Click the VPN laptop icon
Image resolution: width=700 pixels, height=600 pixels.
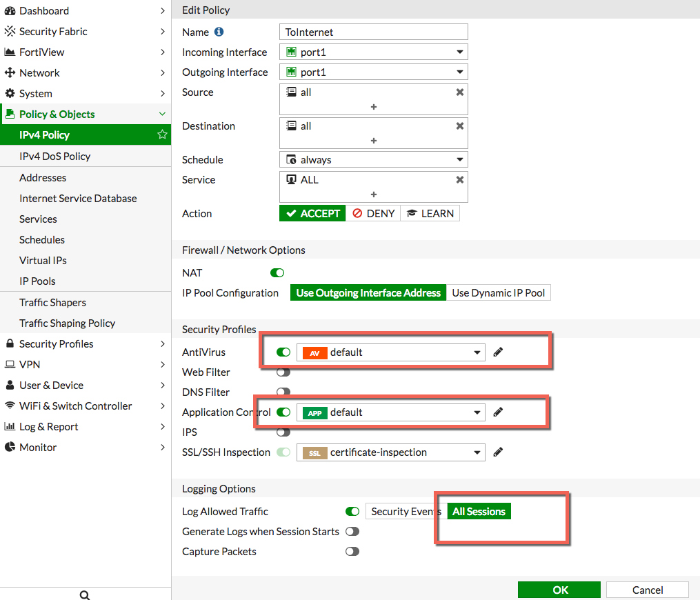pos(10,364)
